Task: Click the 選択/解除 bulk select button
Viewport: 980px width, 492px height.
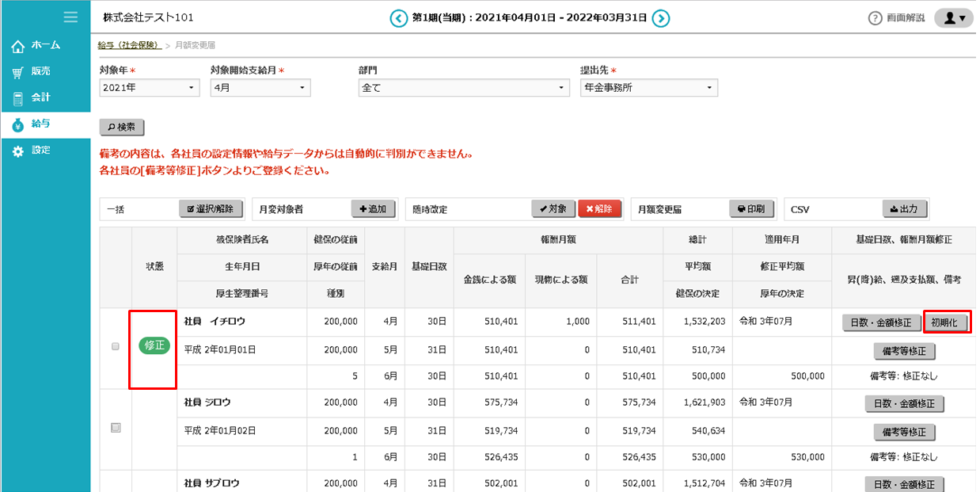Action: coord(211,209)
